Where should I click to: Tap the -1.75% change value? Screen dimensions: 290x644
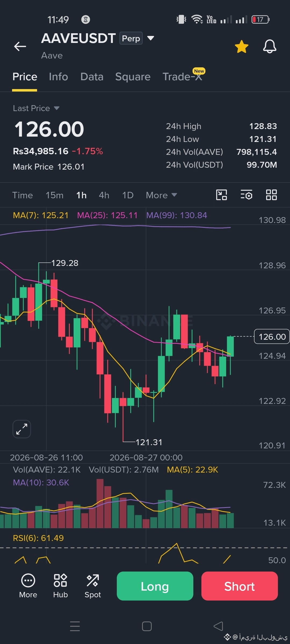tap(87, 151)
